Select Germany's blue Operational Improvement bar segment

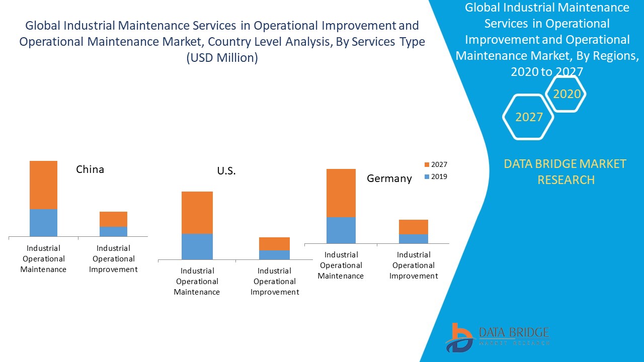tap(413, 238)
